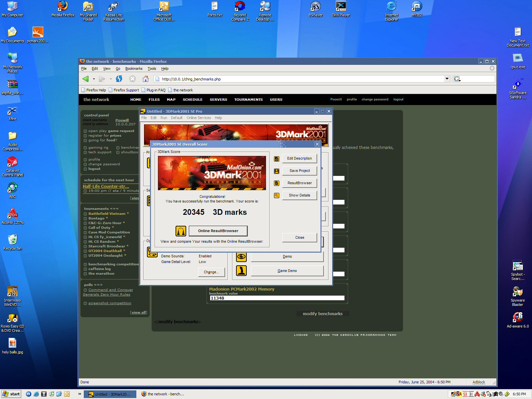Screen dimensions: 532x399
Task: Click Close button in score dialog
Action: pos(300,237)
